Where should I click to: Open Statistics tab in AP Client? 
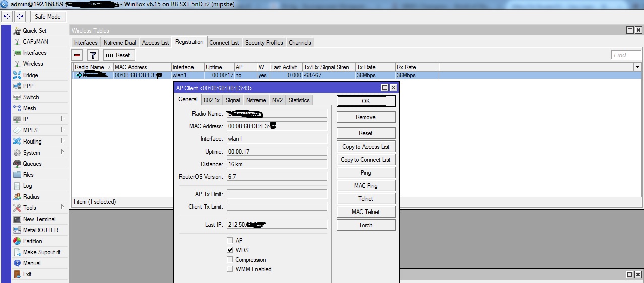[x=299, y=100]
